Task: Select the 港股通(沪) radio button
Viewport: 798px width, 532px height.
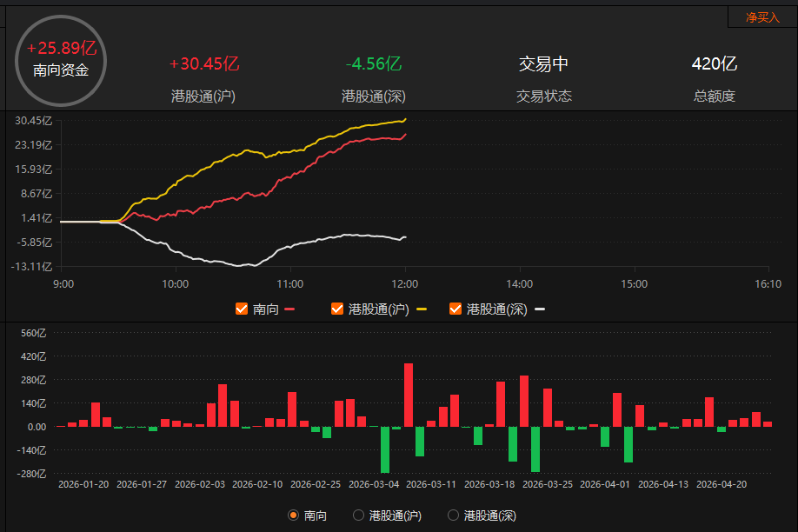Action: [358, 515]
